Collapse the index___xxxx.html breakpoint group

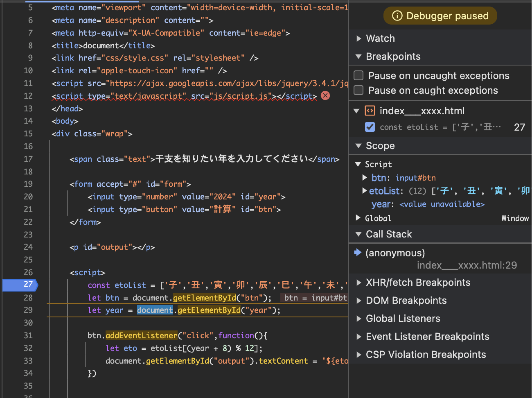[356, 111]
